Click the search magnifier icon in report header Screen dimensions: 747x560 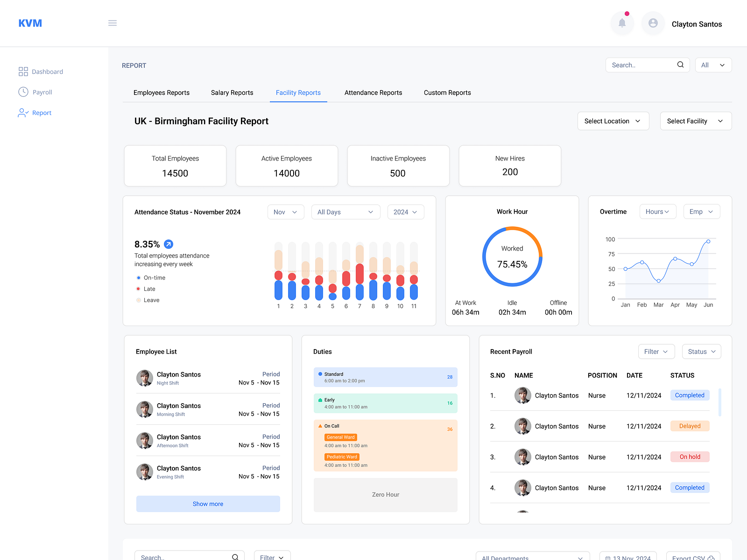tap(680, 65)
